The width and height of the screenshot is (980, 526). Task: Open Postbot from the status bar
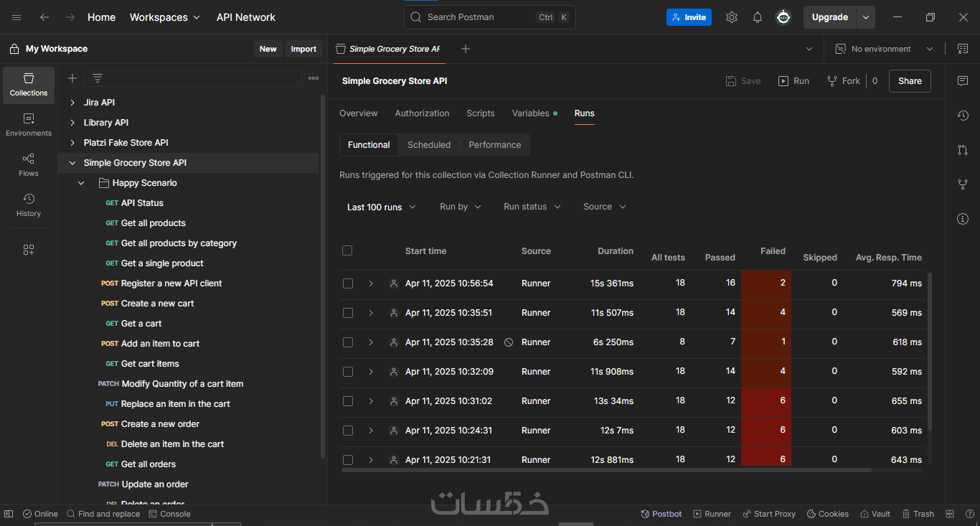pos(661,514)
